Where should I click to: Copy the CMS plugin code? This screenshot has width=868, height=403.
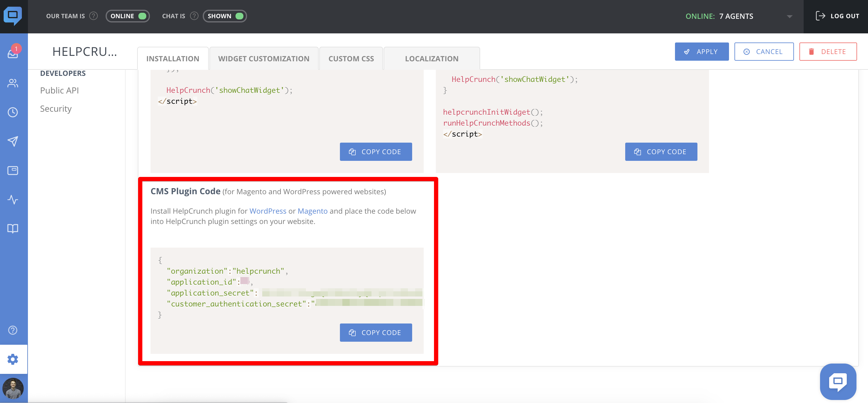click(376, 333)
